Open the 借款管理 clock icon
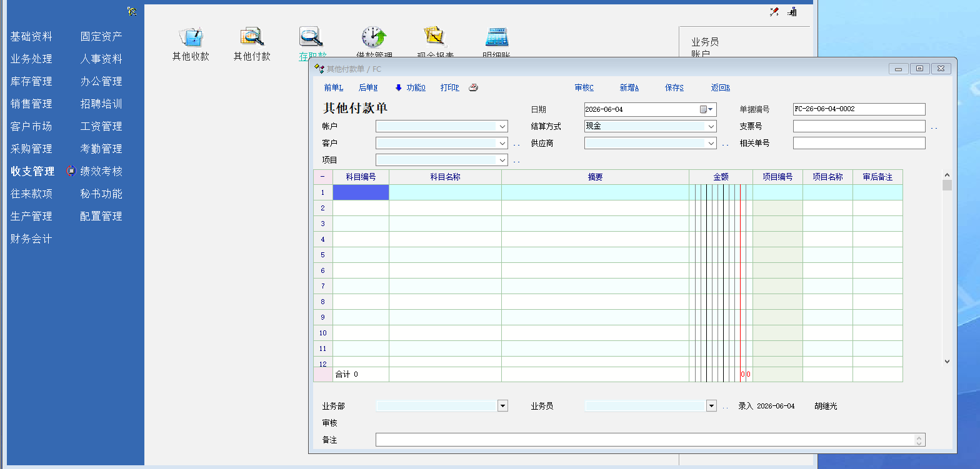980x469 pixels. tap(374, 37)
